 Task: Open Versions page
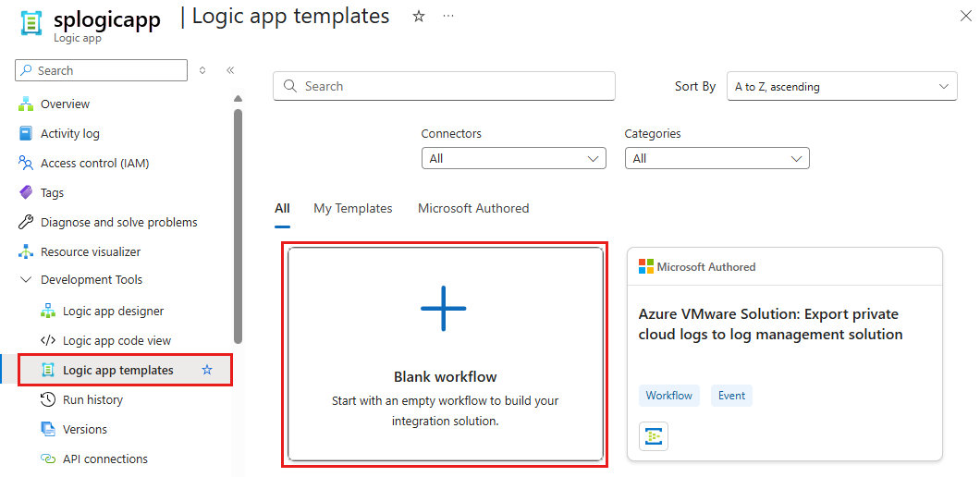tap(85, 430)
